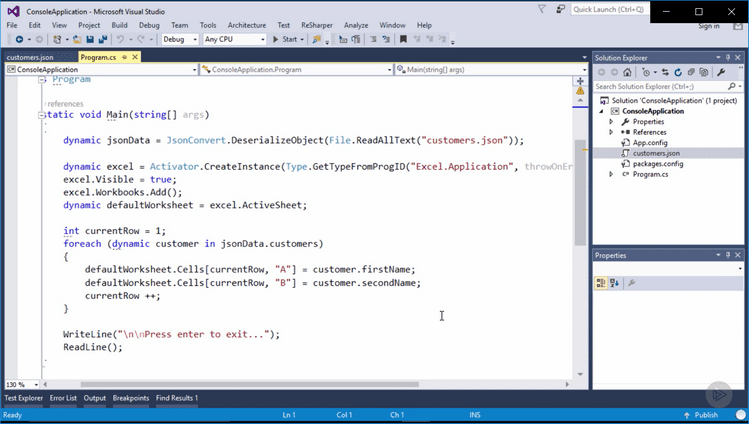
Task: Collapse the ConsoleApplication project node
Action: [x=602, y=111]
